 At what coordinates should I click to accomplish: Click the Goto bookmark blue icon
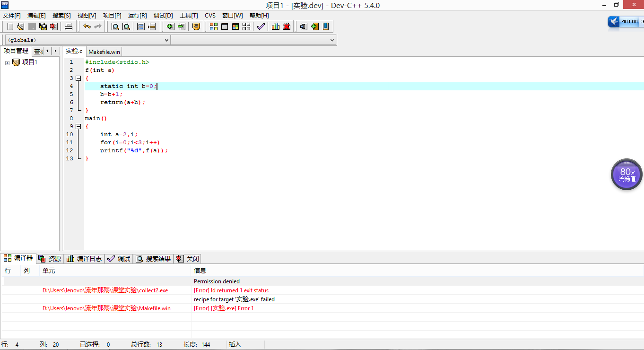point(325,26)
